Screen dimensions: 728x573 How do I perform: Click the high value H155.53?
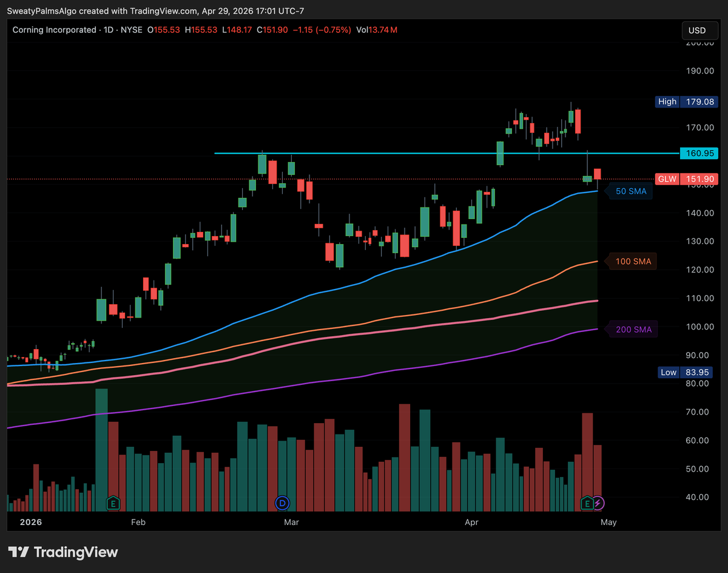(x=201, y=30)
